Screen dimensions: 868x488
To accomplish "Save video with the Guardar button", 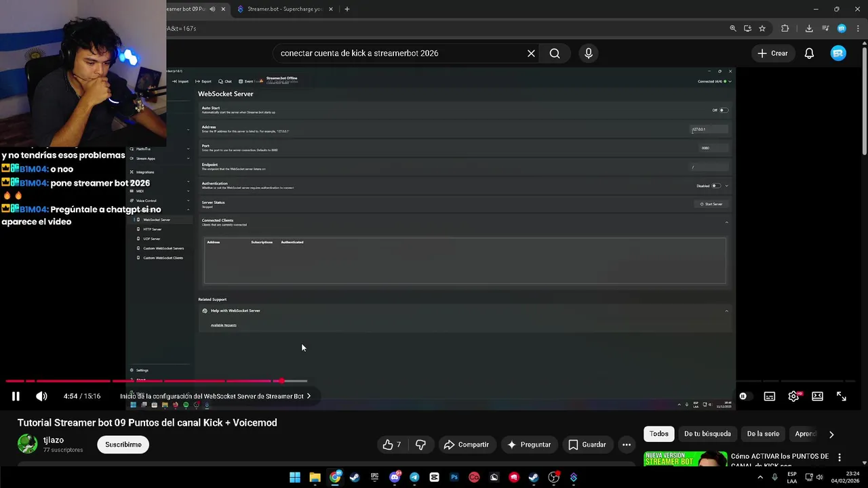I will pos(587,445).
